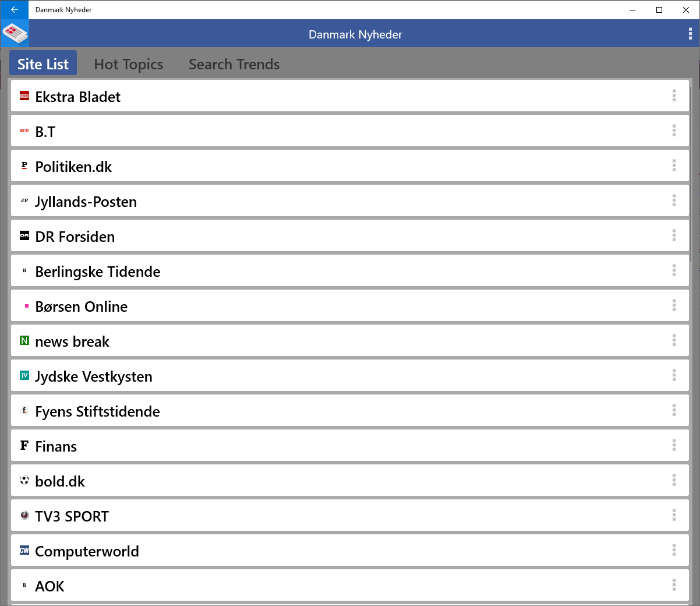
Task: Open more options for AOK
Action: pos(674,585)
